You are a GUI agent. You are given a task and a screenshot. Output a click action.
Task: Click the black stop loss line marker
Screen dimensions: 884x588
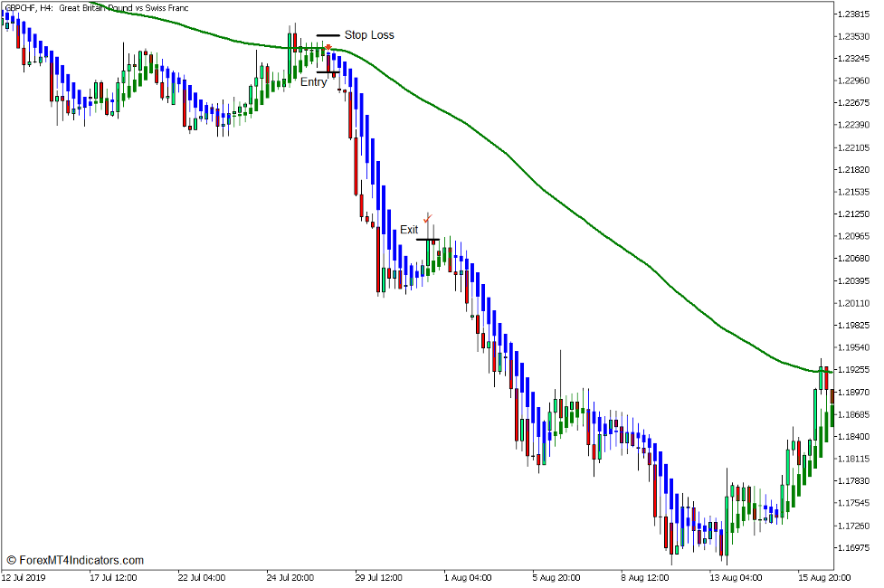point(328,35)
